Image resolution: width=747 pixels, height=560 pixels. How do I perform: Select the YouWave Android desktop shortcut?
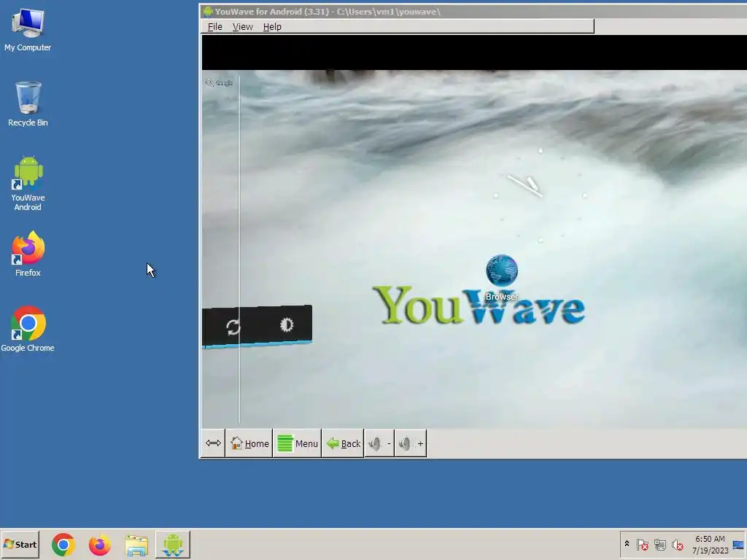coord(28,184)
